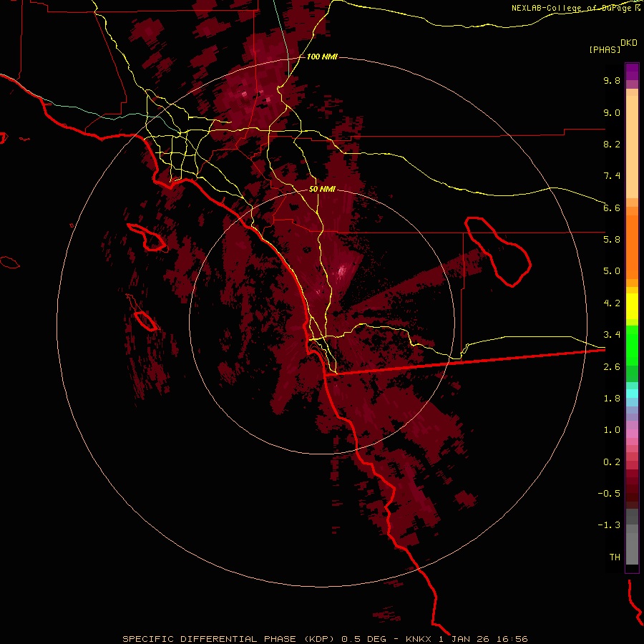Click the 0.2 value on color scale

coord(612,462)
